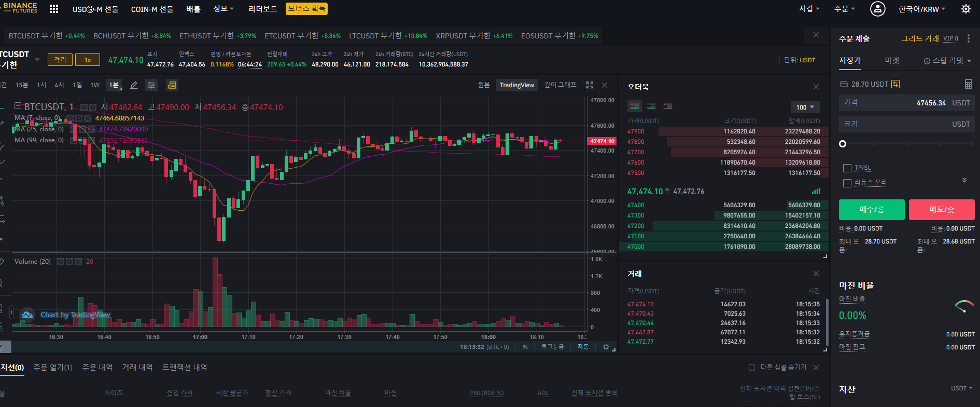Open the apps grid menu icon
The width and height of the screenshot is (980, 407).
(54, 9)
